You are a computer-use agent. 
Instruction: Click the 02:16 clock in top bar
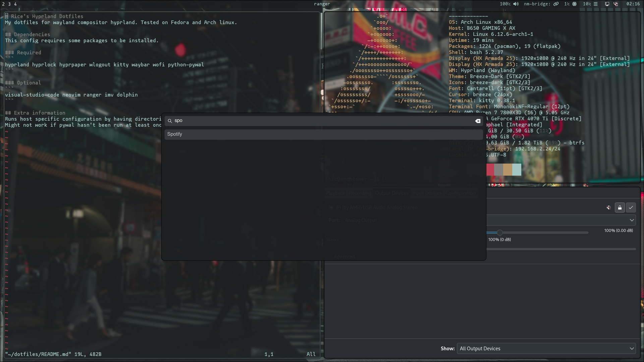coord(633,4)
